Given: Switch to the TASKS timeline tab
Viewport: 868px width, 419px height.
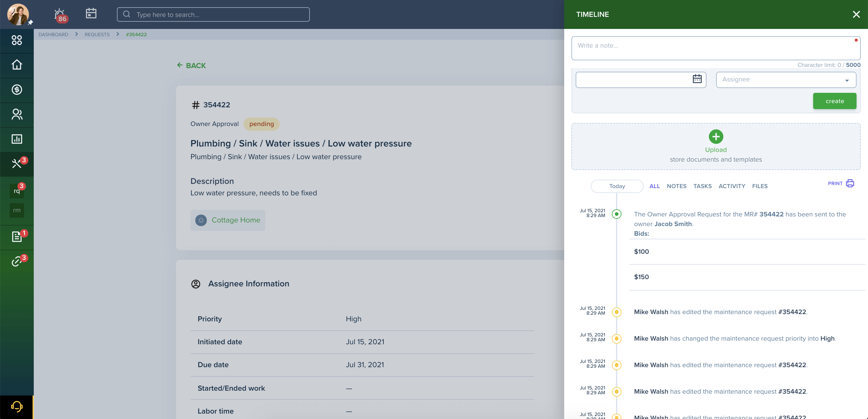Looking at the screenshot, I should (702, 186).
